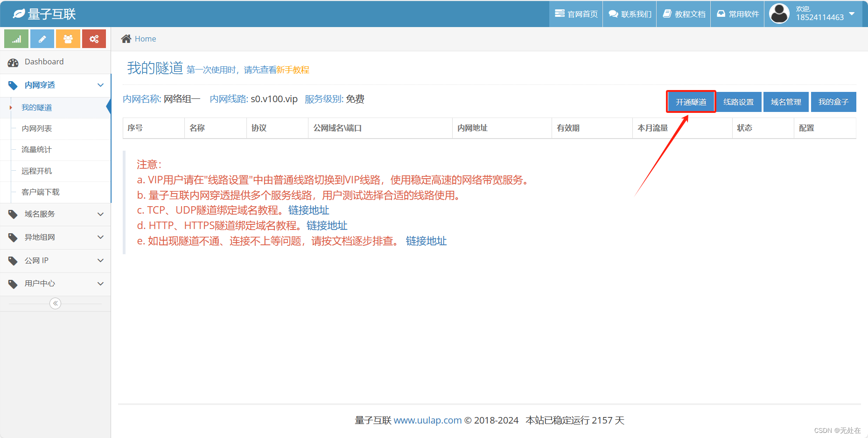Select 远程开机 in the sidebar
Image resolution: width=868 pixels, height=438 pixels.
point(55,171)
